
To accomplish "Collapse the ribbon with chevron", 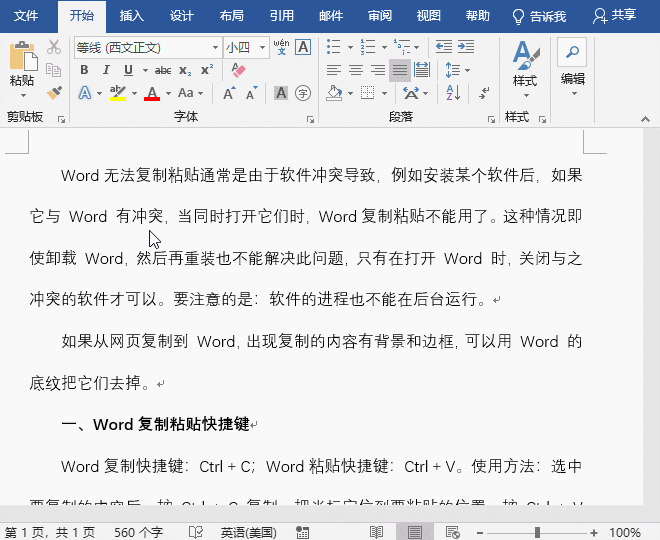I will pyautogui.click(x=645, y=120).
